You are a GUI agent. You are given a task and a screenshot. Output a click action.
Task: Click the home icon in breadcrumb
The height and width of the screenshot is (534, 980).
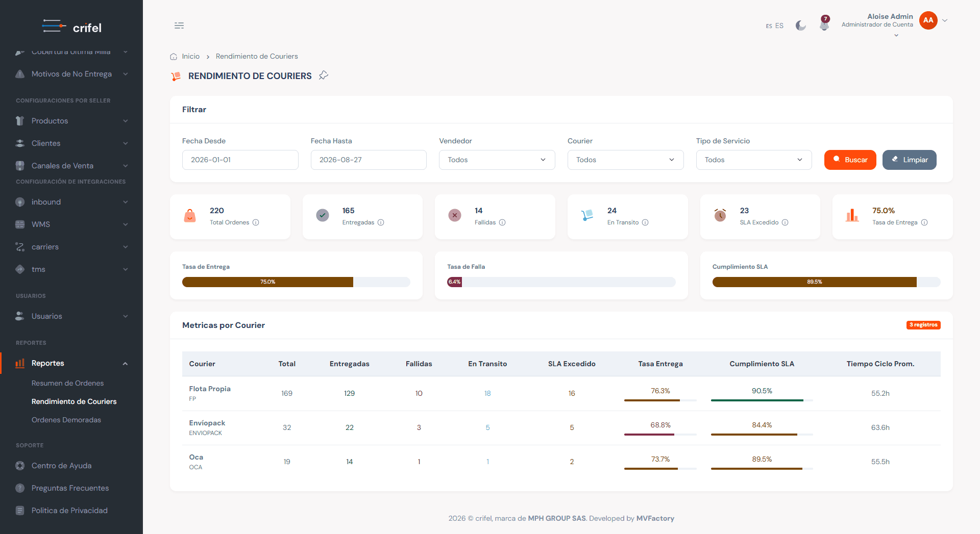tap(174, 57)
